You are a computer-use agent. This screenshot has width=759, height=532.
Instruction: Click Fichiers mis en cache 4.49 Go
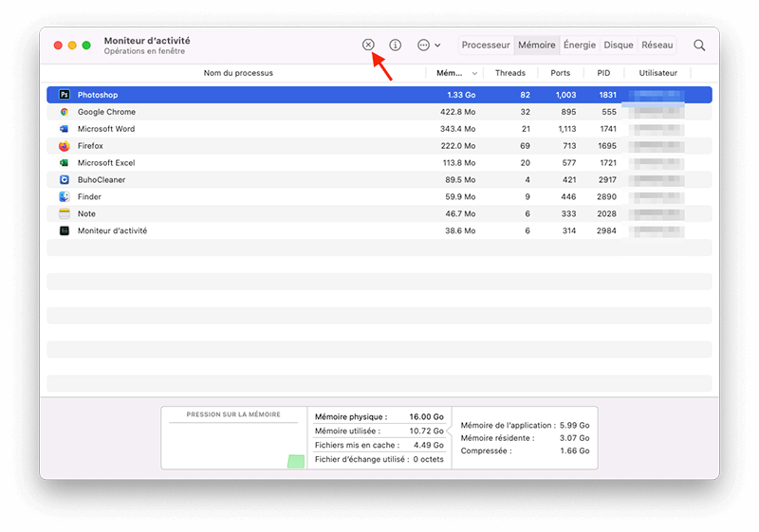tap(429, 445)
